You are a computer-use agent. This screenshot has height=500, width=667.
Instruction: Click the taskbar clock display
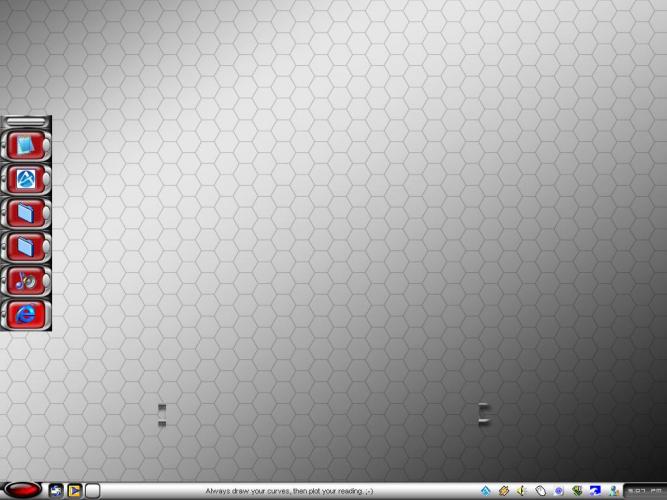point(644,491)
